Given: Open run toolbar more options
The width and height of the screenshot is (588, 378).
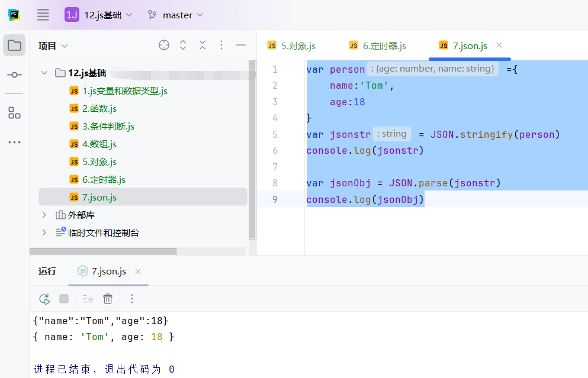Looking at the screenshot, I should [x=131, y=299].
